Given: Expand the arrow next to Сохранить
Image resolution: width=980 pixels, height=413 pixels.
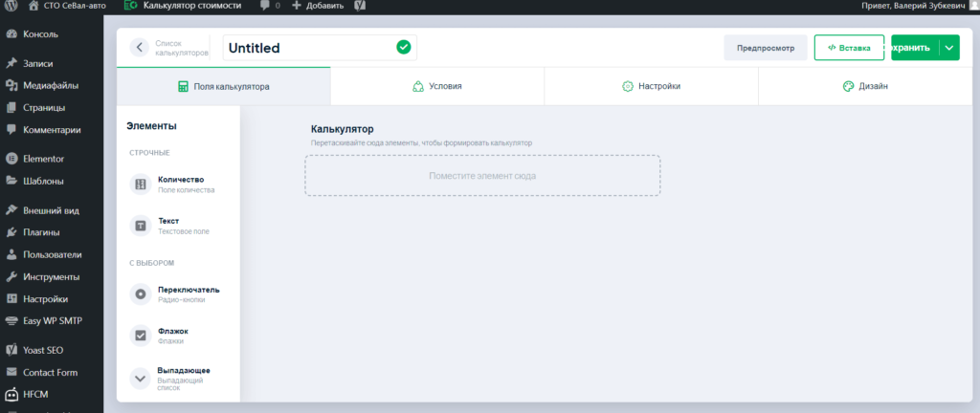Looking at the screenshot, I should pos(949,48).
